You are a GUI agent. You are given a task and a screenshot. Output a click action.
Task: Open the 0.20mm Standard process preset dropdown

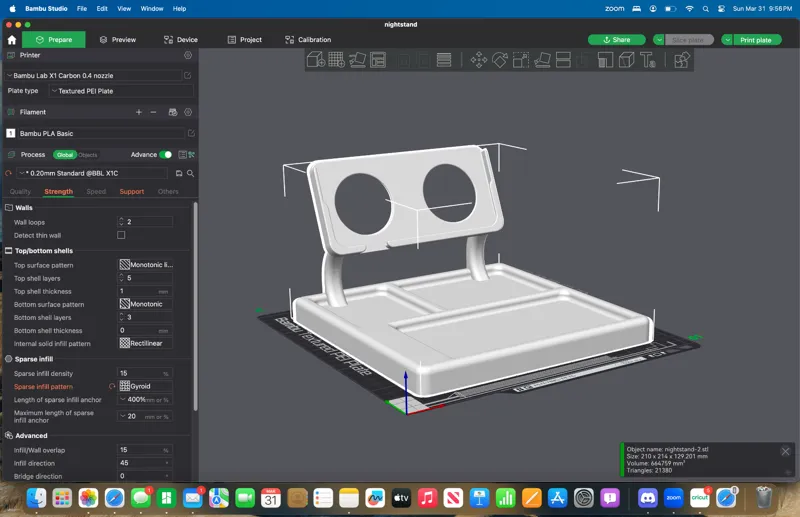pyautogui.click(x=92, y=174)
